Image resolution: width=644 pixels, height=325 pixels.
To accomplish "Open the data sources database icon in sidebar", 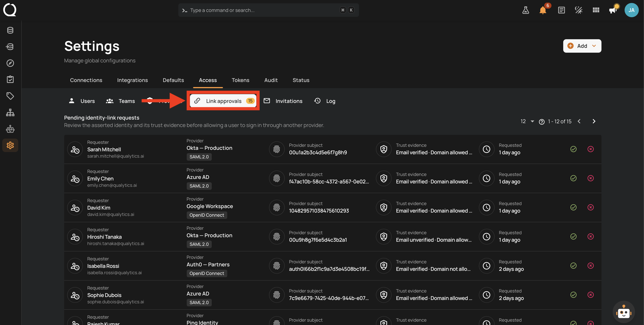I will (x=10, y=30).
